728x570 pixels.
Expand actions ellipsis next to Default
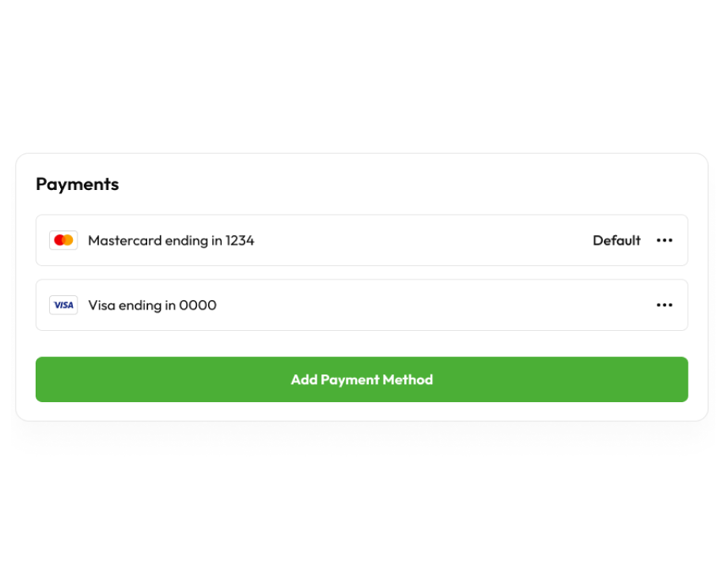pyautogui.click(x=665, y=240)
